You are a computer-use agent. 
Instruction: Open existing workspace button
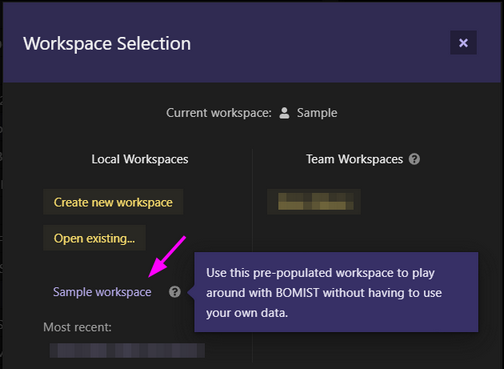[x=94, y=238]
